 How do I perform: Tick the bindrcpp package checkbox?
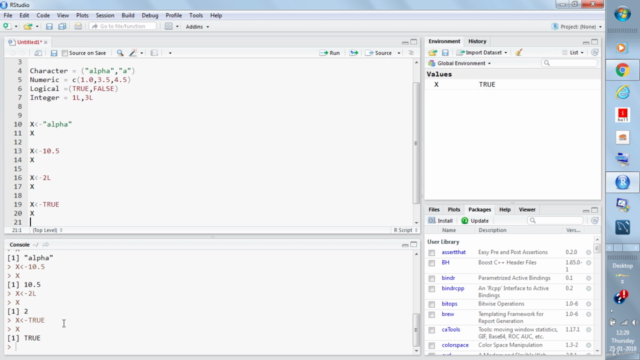pos(431,289)
